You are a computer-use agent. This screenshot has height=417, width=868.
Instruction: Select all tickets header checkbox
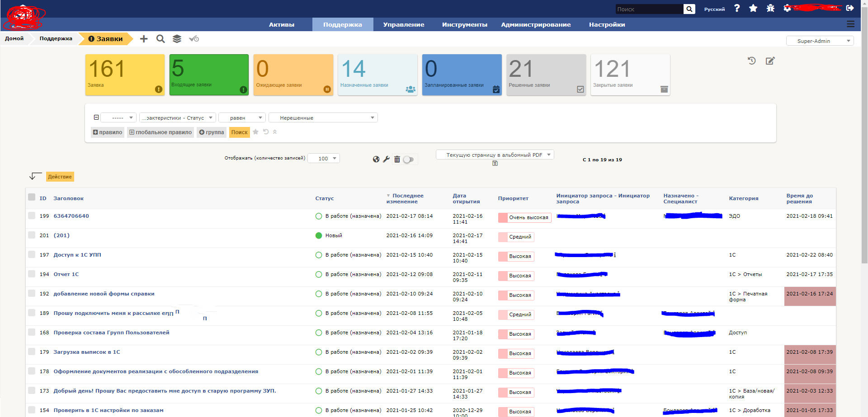(32, 197)
